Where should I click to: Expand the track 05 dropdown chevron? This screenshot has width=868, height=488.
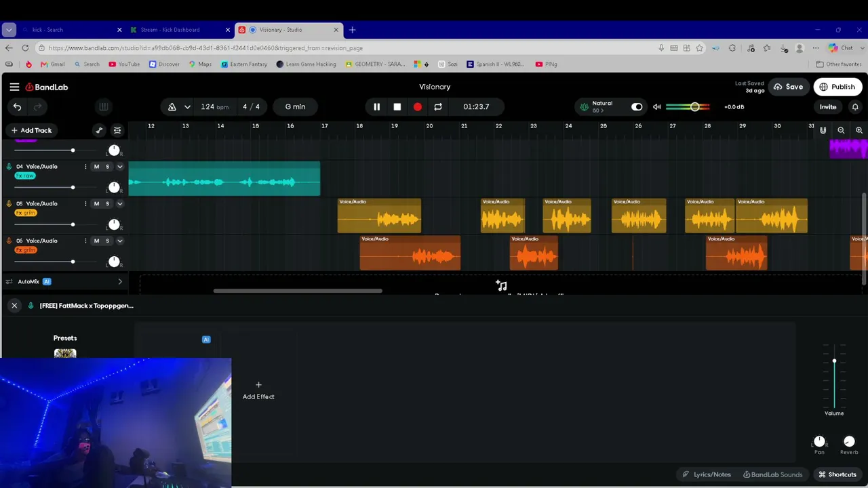pyautogui.click(x=120, y=203)
